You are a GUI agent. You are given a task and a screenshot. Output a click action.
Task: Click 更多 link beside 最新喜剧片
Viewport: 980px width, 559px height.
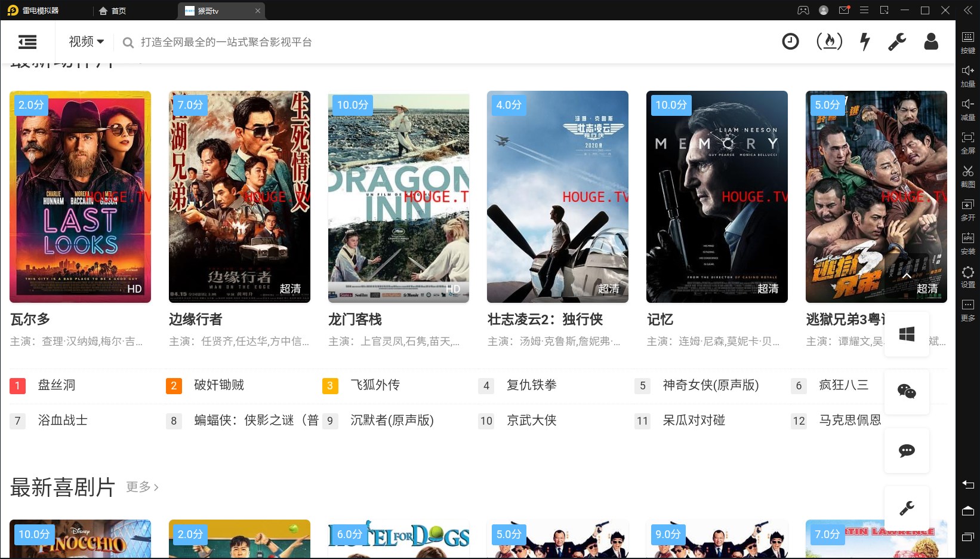(x=142, y=487)
